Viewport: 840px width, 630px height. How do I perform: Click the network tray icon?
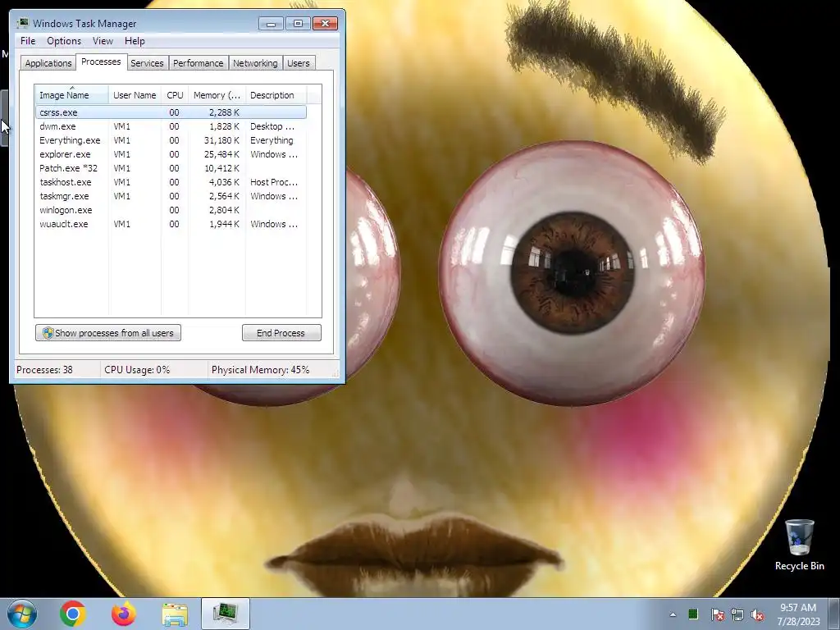[x=737, y=614]
